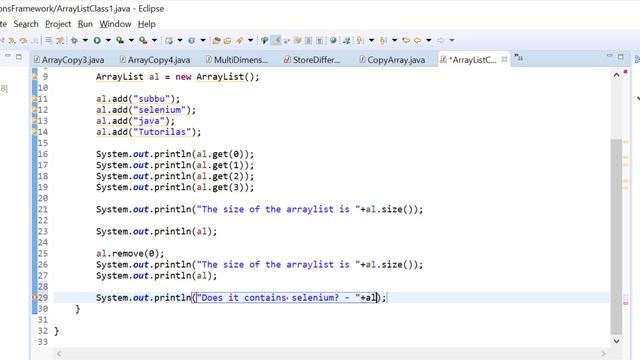Click the vertical scrollbar up arrow

[616, 75]
